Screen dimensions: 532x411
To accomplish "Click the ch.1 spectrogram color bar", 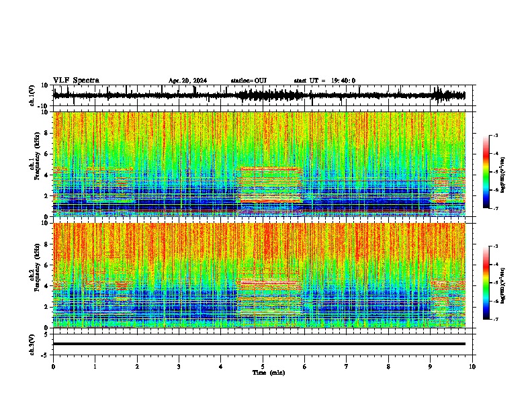I will [x=486, y=171].
